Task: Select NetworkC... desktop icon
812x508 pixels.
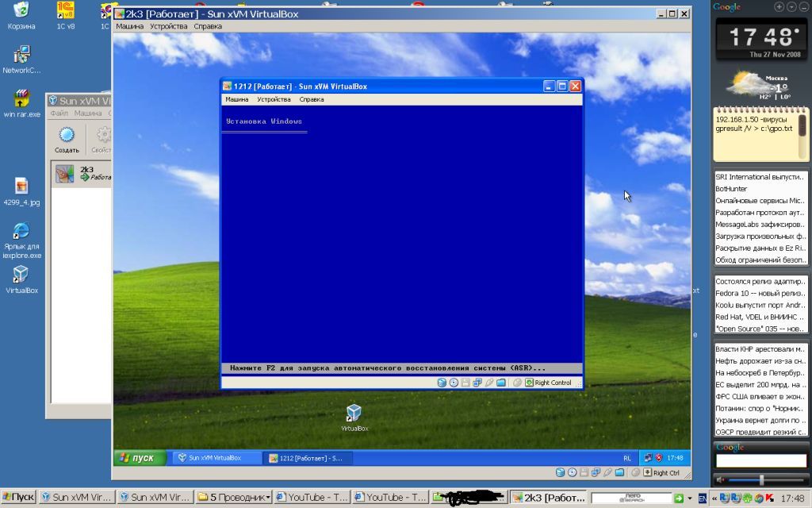Action: [21, 60]
